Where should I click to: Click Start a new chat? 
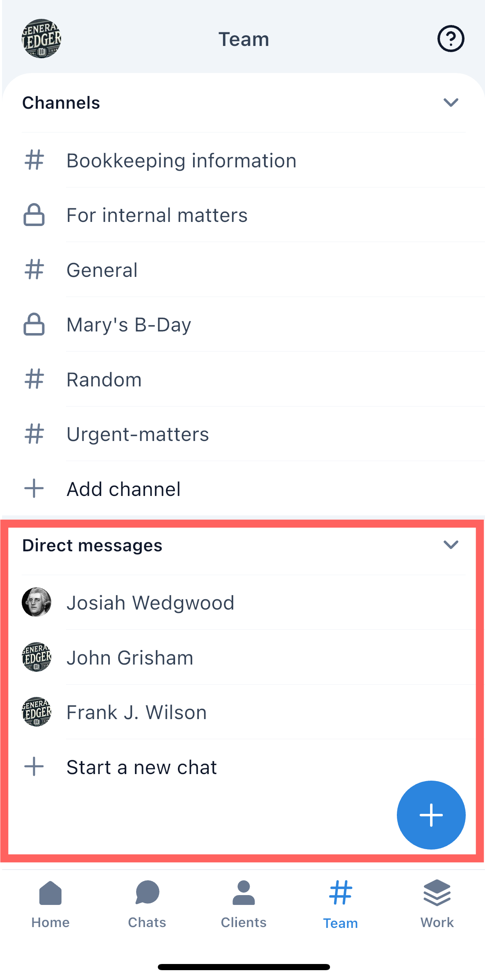point(141,767)
